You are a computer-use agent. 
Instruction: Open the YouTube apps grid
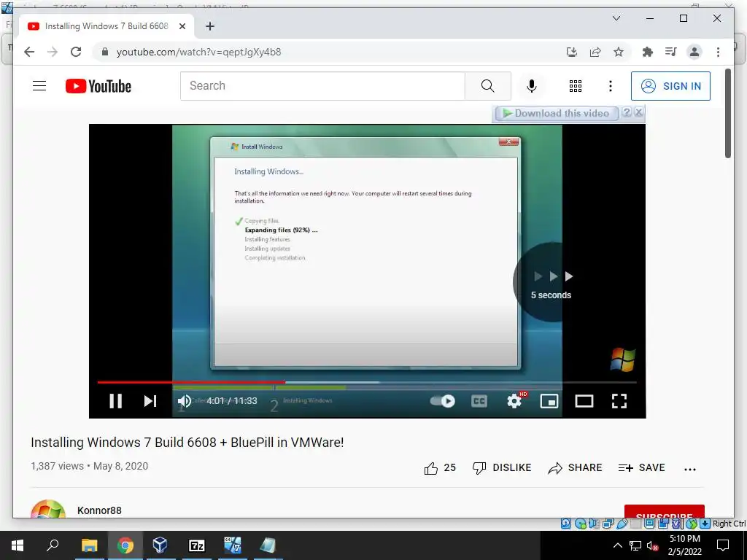click(576, 86)
